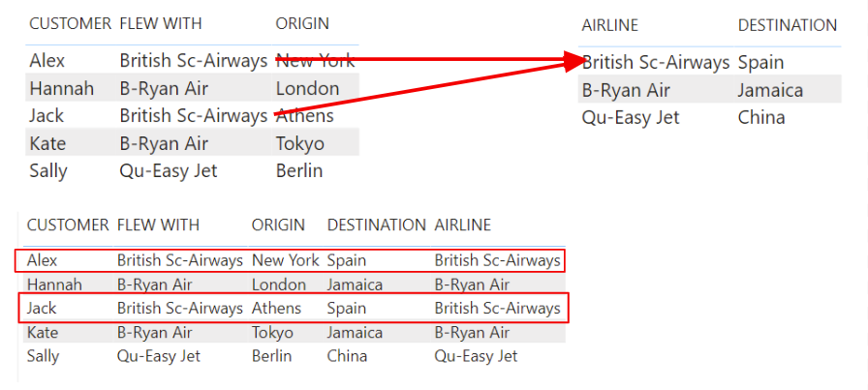Select the Hannah cell in the top-left table

pos(62,89)
